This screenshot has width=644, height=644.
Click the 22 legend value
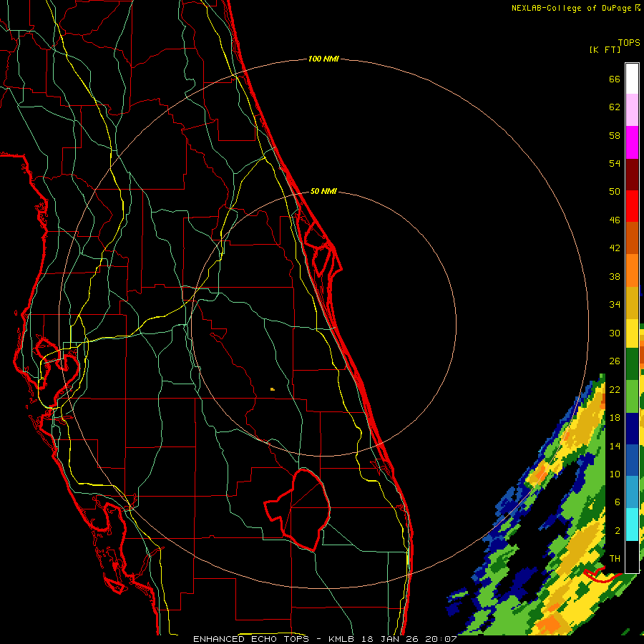tap(615, 389)
